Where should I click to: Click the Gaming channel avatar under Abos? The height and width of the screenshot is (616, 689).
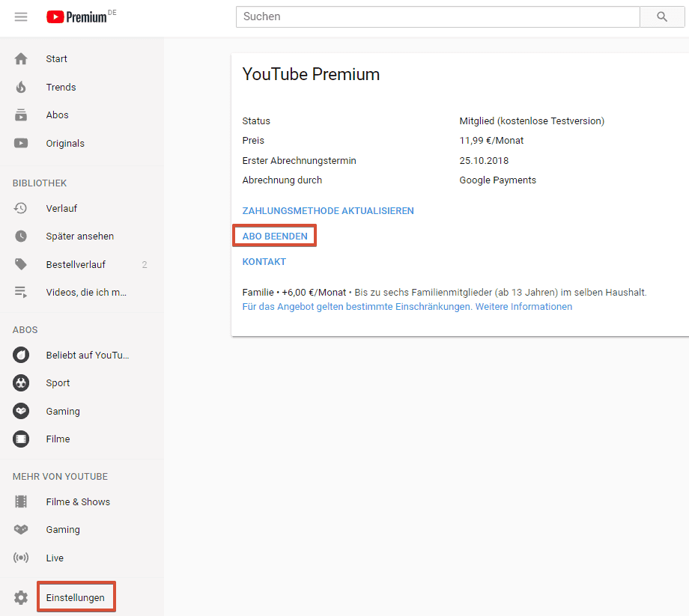coord(21,411)
